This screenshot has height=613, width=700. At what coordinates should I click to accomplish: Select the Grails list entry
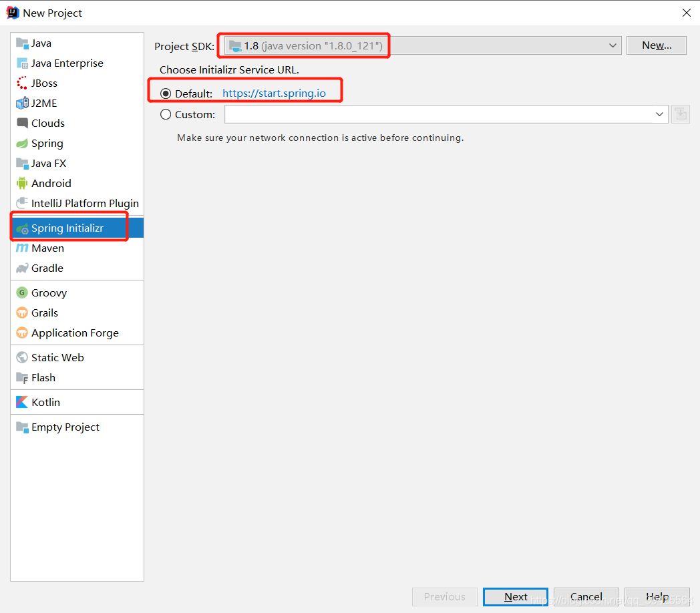point(77,313)
